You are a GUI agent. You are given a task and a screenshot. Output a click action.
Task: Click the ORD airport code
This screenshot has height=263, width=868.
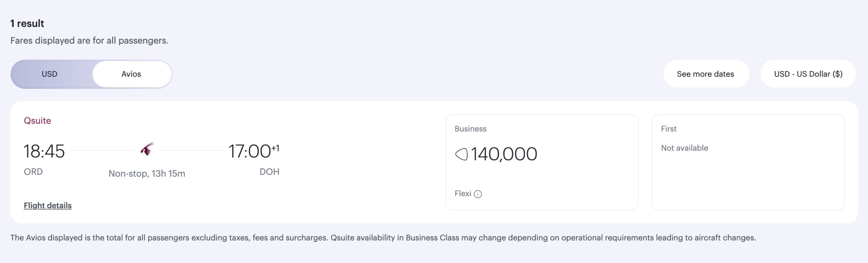click(x=33, y=172)
